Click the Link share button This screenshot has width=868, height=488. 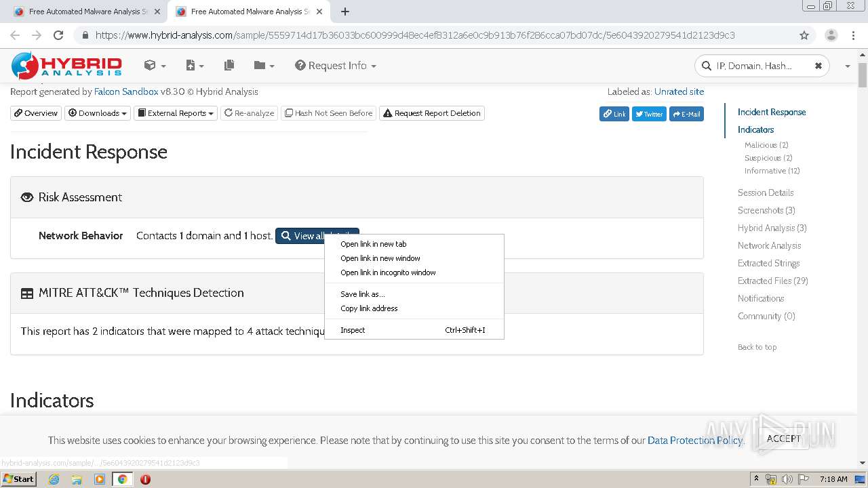(x=614, y=114)
